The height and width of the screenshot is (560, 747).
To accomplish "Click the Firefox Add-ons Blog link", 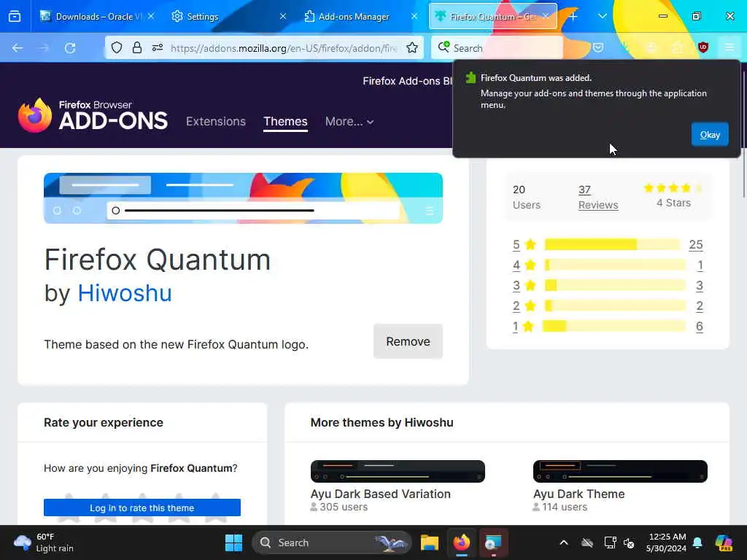I will coord(407,81).
